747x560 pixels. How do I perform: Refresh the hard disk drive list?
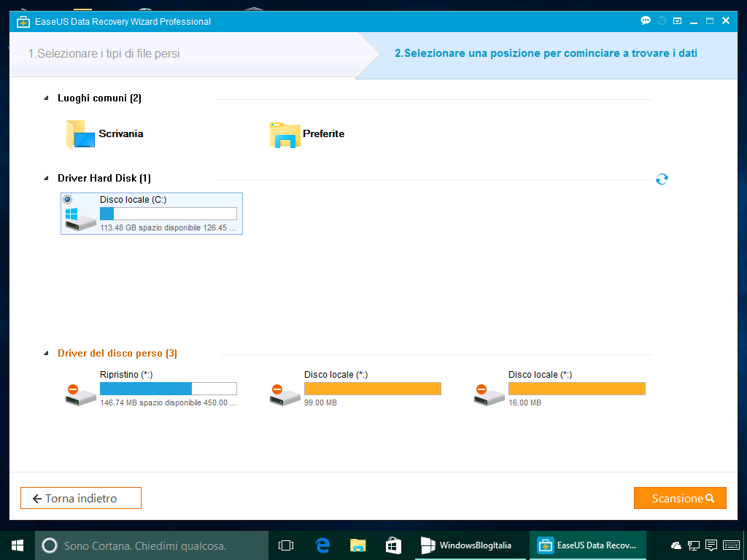(x=662, y=179)
